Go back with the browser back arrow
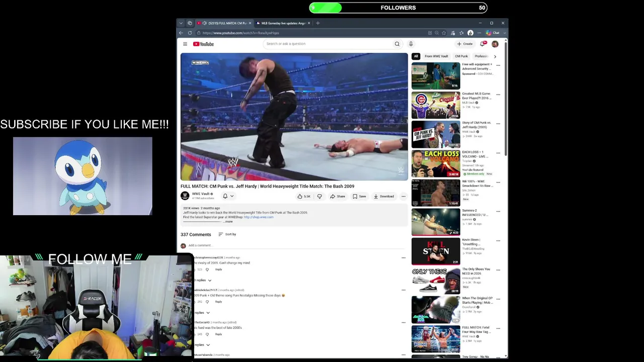 pyautogui.click(x=181, y=33)
